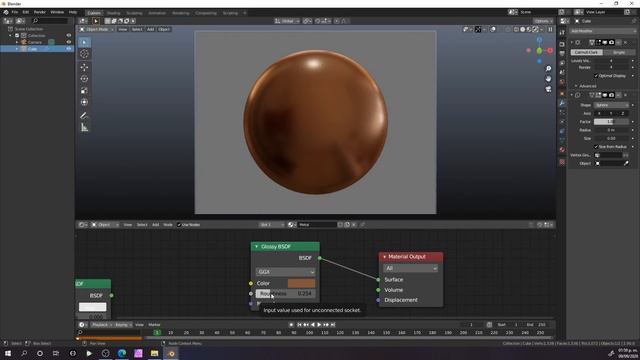This screenshot has width=640, height=360.
Task: Select Catmull-Clark subdivision type
Action: click(x=586, y=52)
